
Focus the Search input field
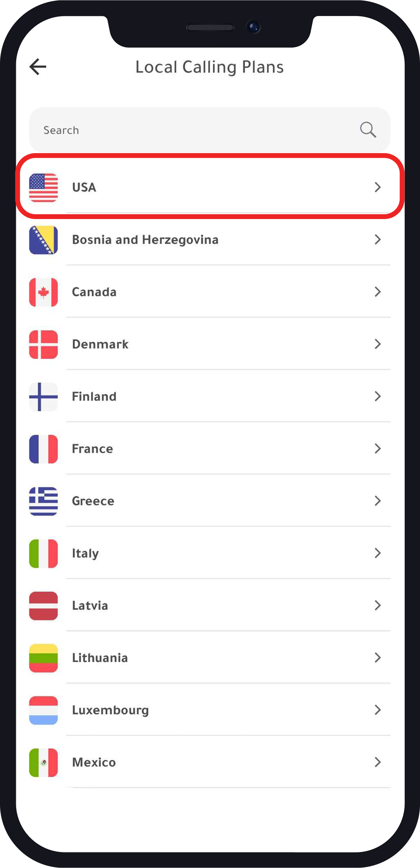[195, 130]
